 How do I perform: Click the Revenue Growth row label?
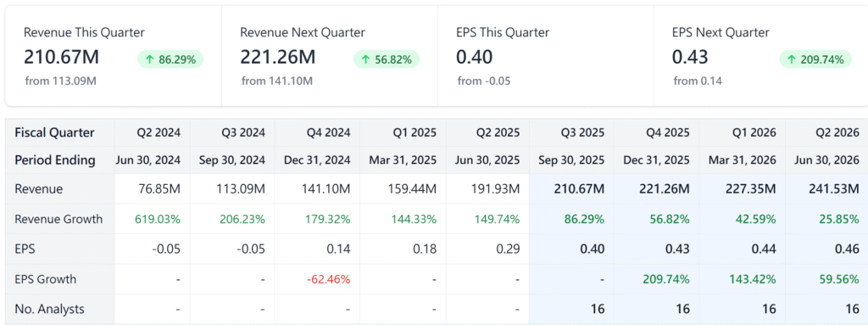(x=58, y=219)
